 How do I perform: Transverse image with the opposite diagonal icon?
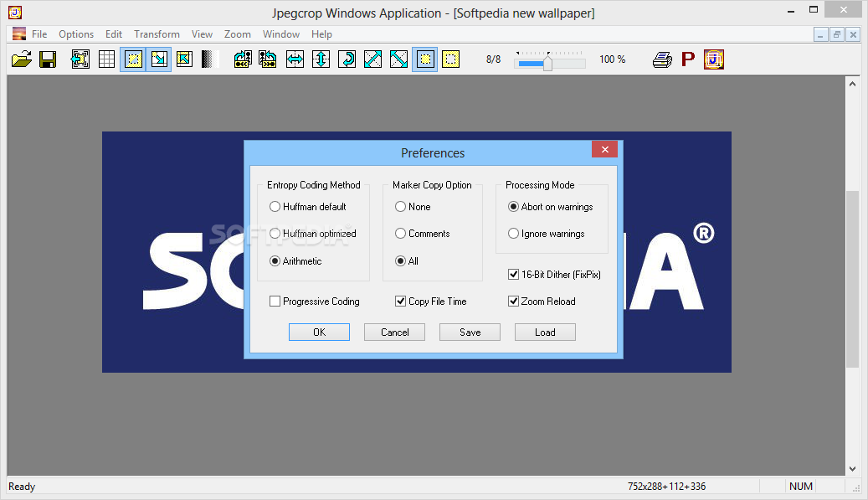pos(398,59)
